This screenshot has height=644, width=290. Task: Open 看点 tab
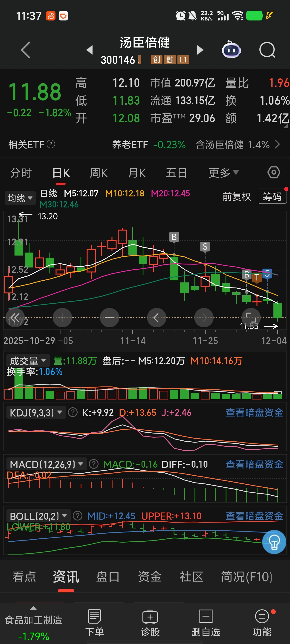(24, 577)
